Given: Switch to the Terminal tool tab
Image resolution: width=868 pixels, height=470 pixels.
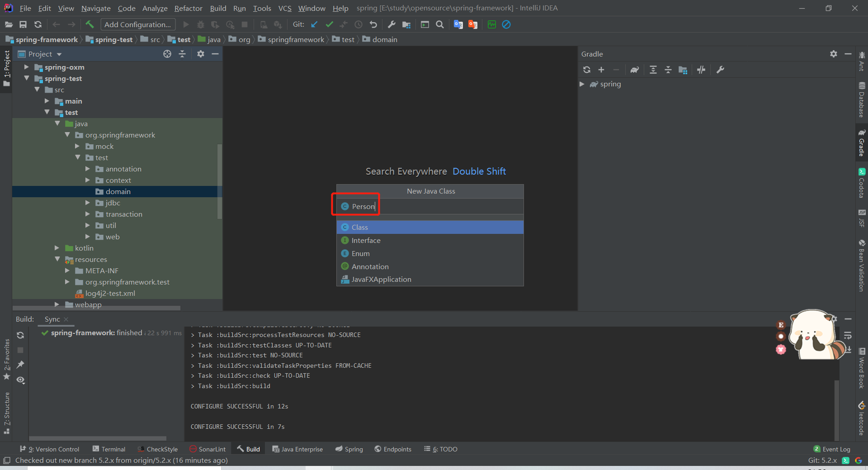Looking at the screenshot, I should [109, 449].
